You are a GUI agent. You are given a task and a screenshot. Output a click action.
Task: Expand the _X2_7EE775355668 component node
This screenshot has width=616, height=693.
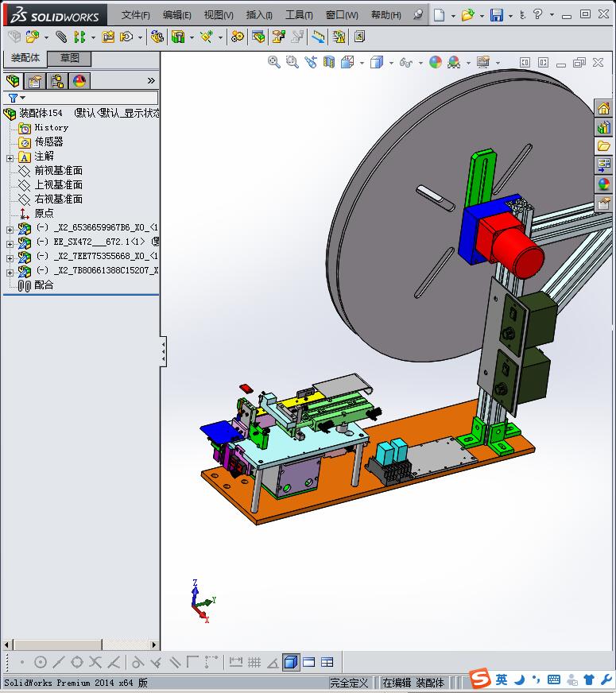tap(10, 258)
